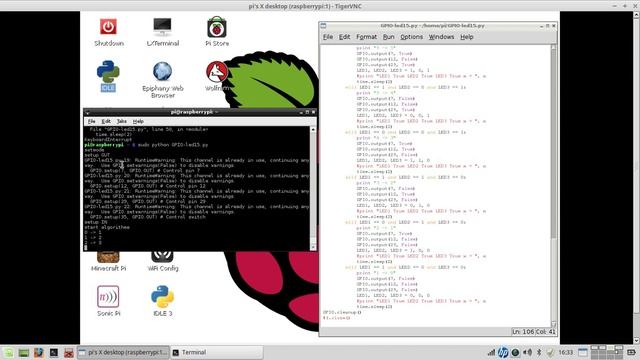Click the TigerVNC window title bar

(305, 6)
